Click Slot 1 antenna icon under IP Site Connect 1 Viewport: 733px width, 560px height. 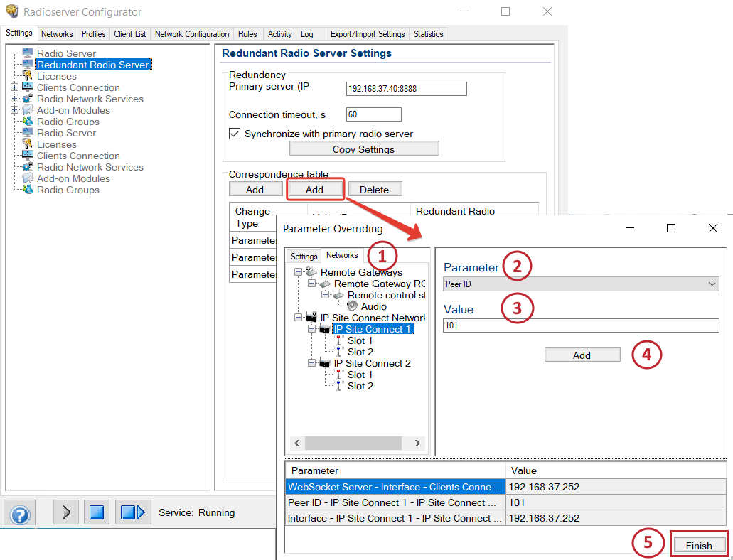point(339,341)
